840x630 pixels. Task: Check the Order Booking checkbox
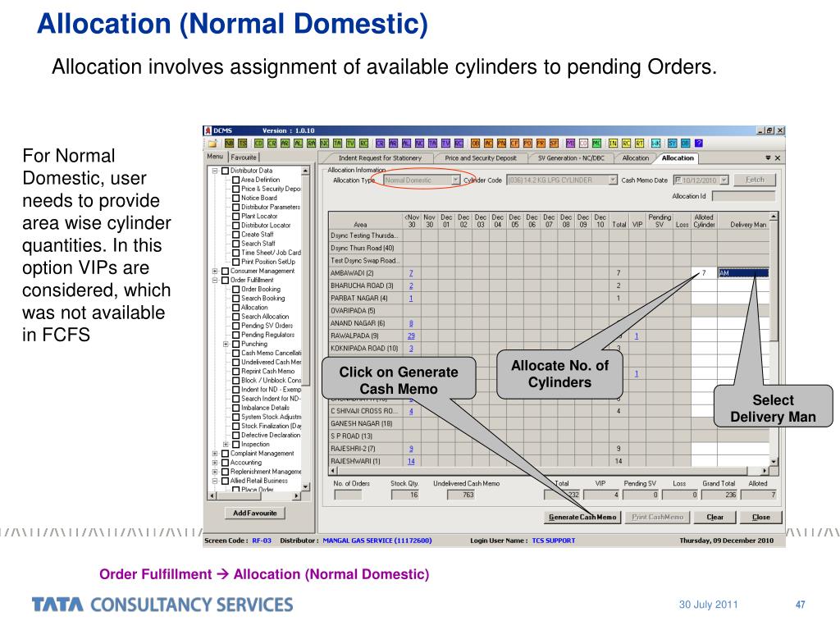(235, 290)
